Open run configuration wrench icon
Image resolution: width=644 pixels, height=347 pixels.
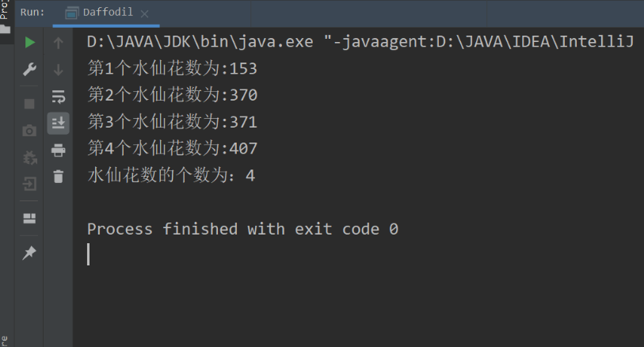click(x=29, y=70)
